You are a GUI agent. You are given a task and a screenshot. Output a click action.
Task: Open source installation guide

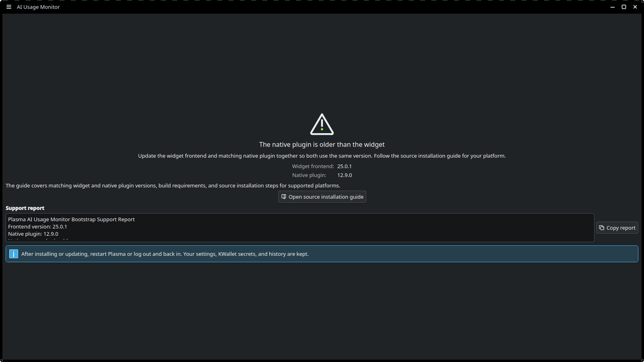[322, 197]
